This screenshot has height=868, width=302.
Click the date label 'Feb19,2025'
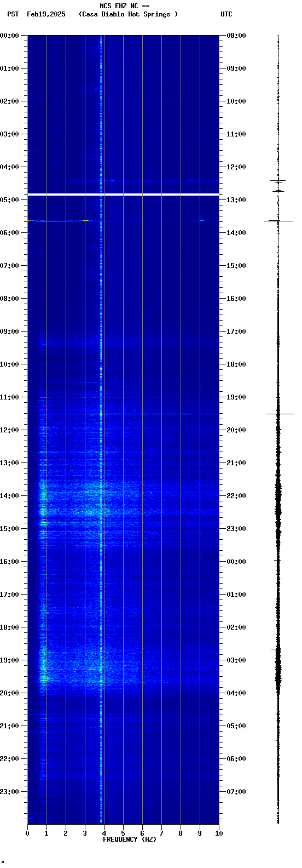[46, 14]
